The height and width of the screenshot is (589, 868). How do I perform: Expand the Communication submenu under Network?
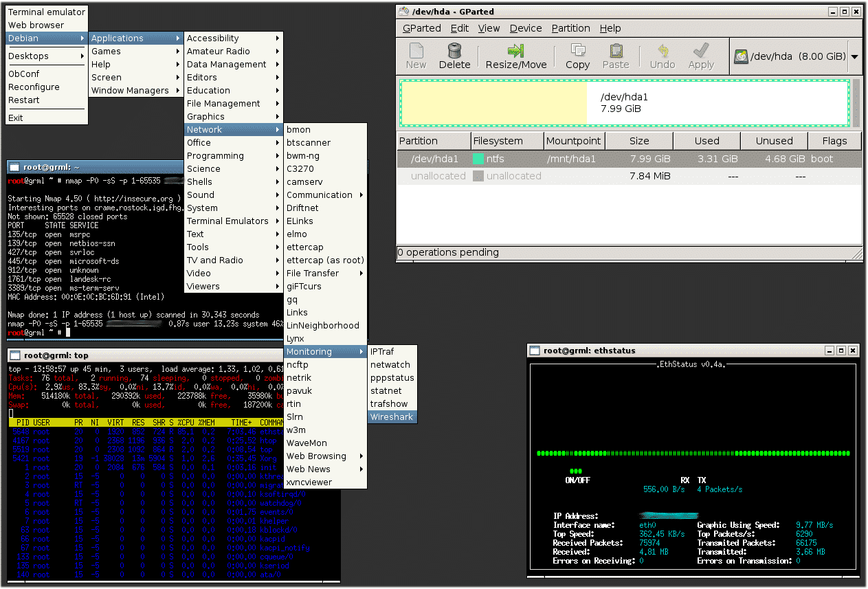tap(326, 195)
